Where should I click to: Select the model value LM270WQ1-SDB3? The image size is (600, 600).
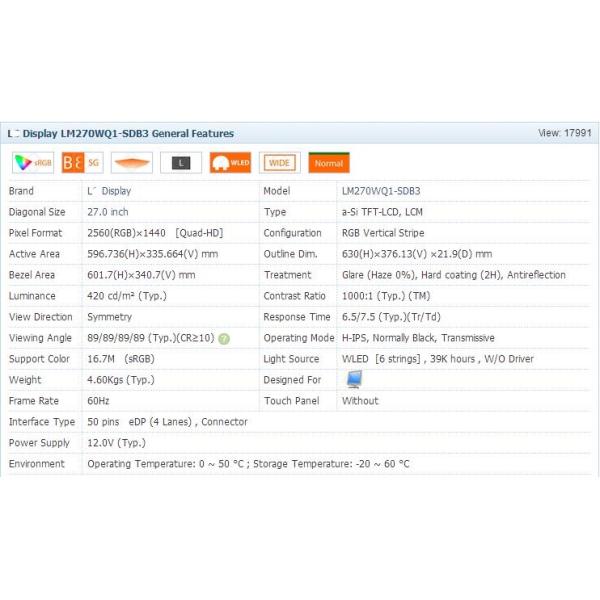point(380,191)
